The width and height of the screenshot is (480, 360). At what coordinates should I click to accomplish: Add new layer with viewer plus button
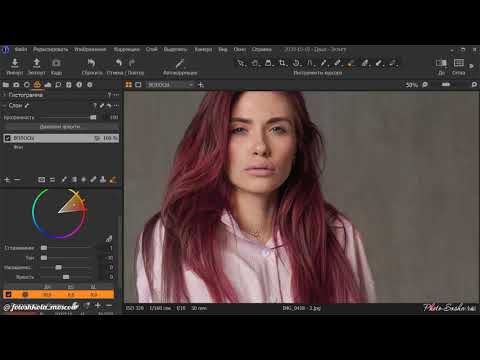pos(201,85)
